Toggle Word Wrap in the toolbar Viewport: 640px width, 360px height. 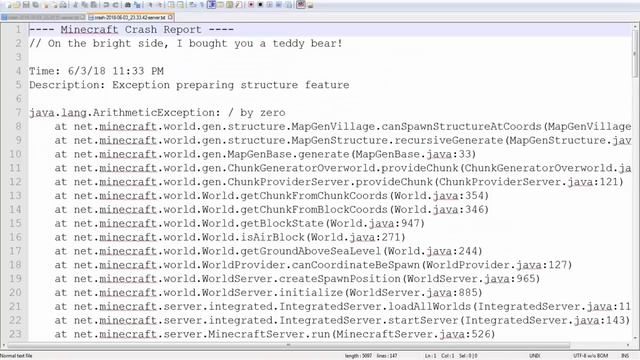tap(192, 5)
